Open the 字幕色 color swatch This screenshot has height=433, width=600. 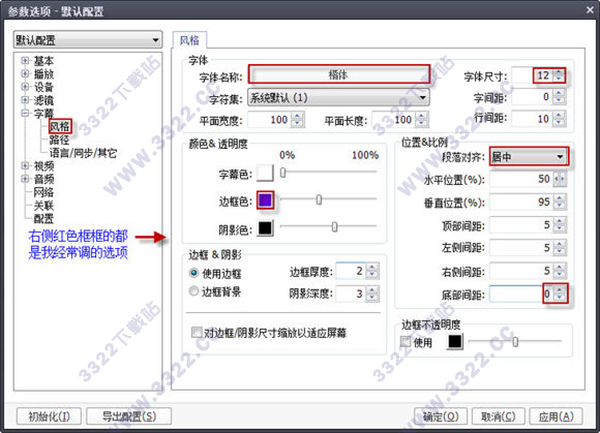point(265,173)
